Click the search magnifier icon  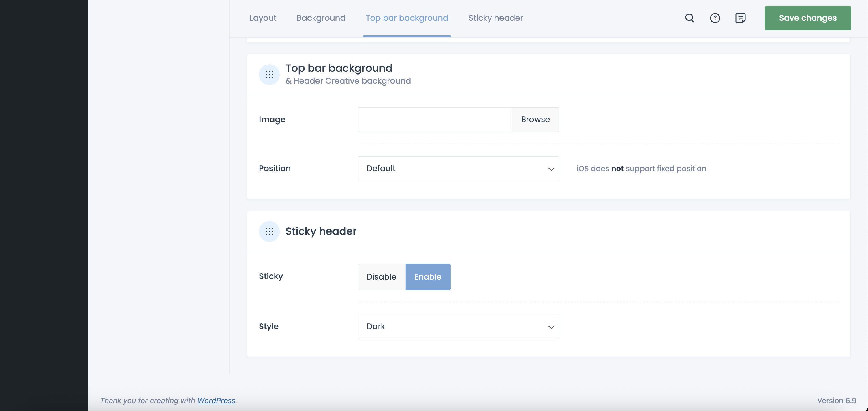689,18
